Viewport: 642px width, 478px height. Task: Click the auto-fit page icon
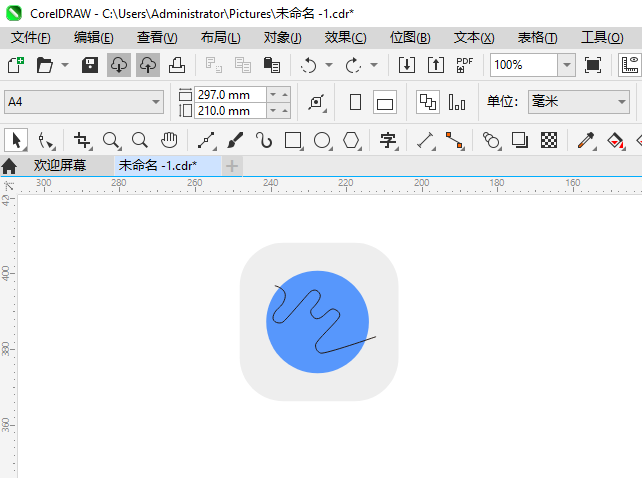coord(317,102)
